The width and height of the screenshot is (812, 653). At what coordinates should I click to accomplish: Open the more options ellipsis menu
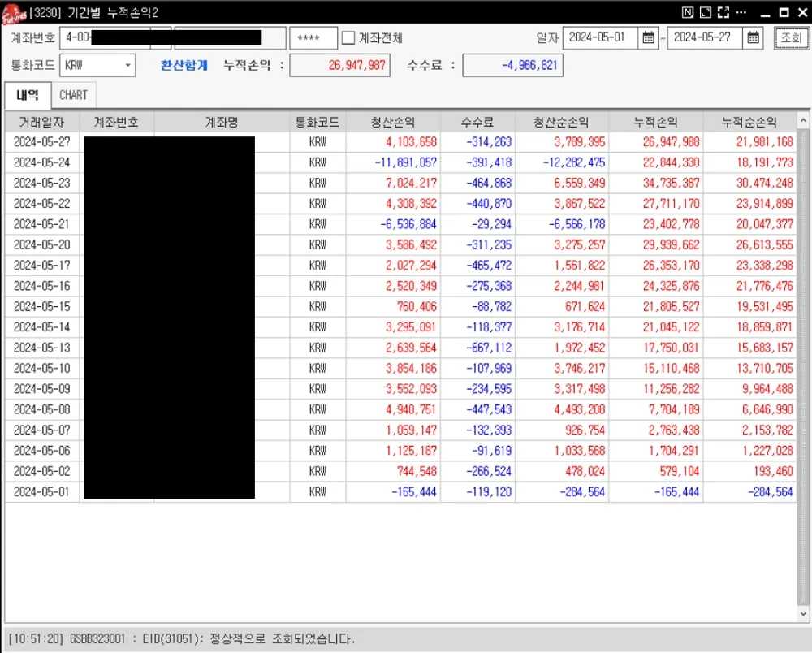coord(741,12)
